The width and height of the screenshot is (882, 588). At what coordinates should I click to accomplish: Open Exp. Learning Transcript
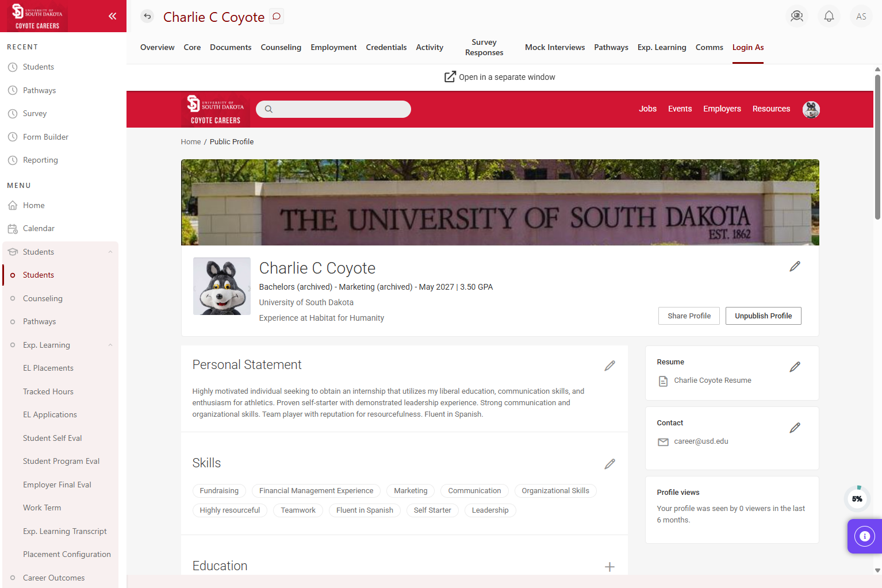coord(65,531)
